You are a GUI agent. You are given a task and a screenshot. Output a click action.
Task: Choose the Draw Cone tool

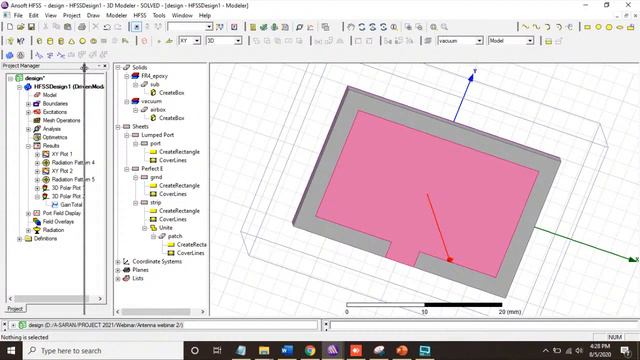[x=71, y=41]
